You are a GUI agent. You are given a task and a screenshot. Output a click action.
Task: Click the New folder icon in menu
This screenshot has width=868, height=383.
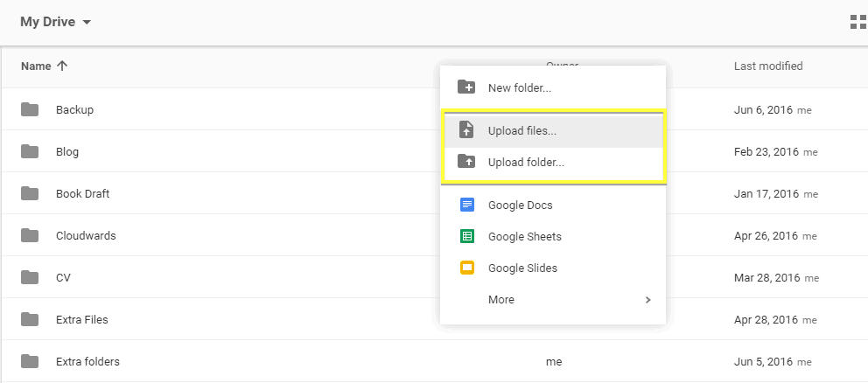467,87
